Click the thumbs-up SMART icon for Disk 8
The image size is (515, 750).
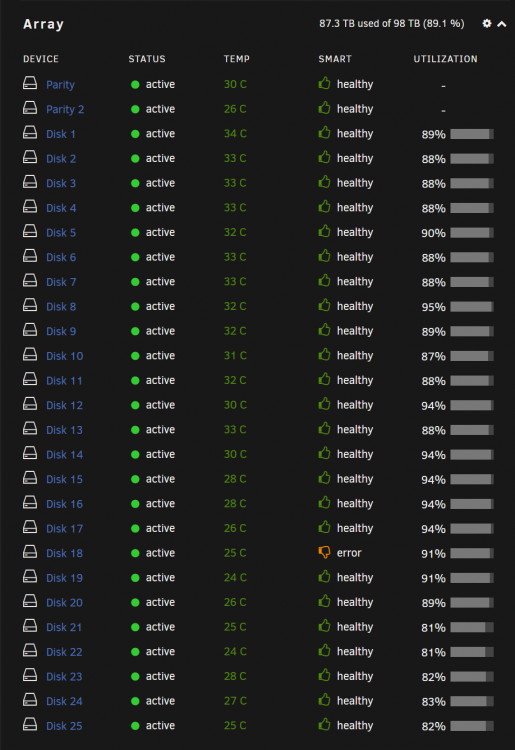click(324, 305)
